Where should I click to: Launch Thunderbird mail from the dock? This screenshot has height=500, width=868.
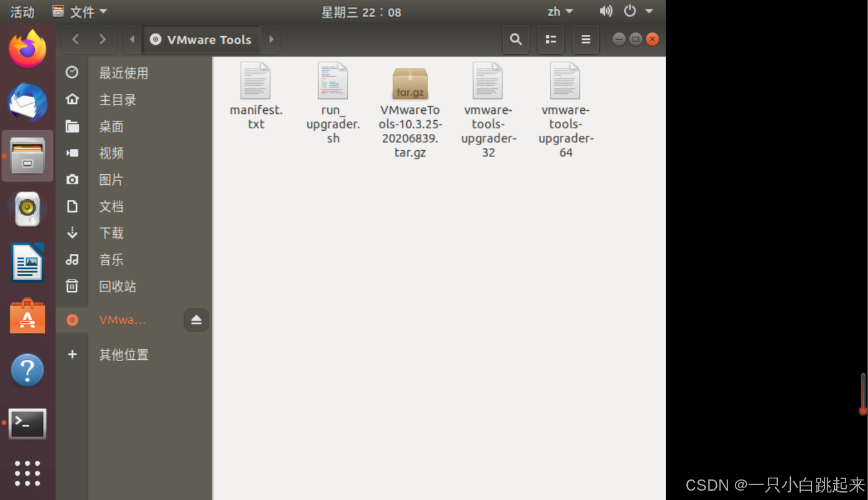coord(27,103)
